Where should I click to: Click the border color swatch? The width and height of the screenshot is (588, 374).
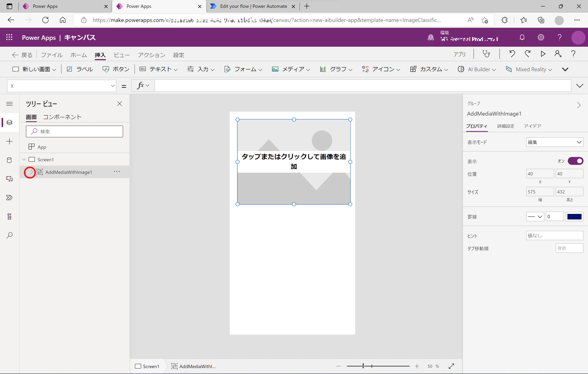[x=574, y=217]
